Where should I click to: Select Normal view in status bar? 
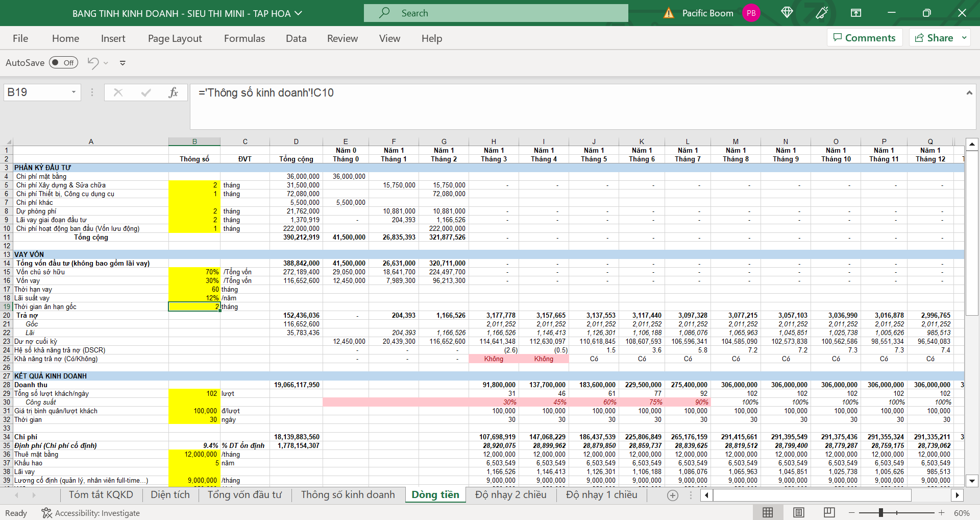(x=768, y=512)
